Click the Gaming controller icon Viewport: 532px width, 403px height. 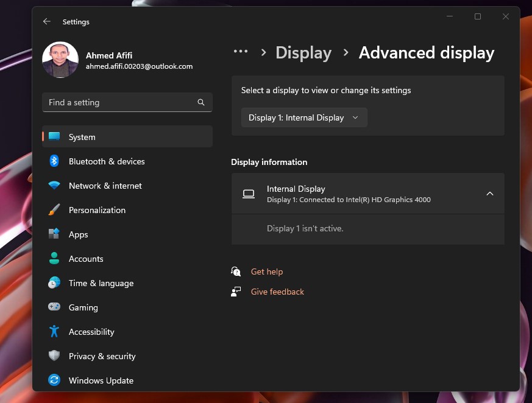point(54,307)
